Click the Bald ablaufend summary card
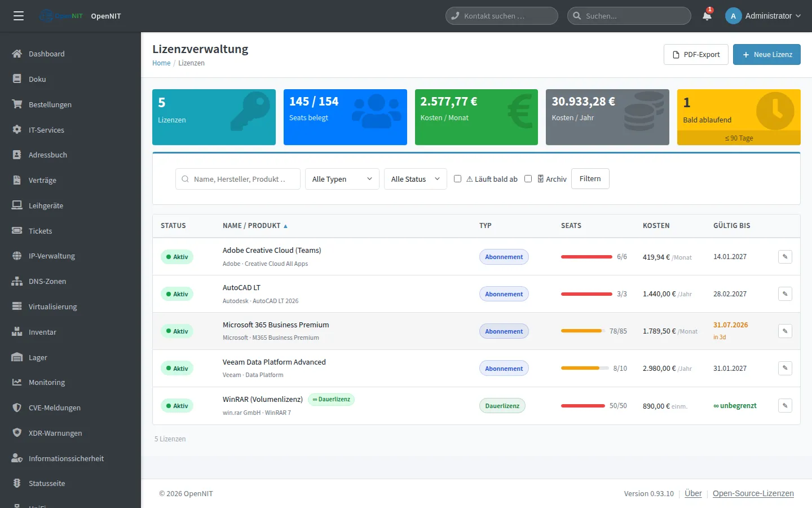 [739, 117]
